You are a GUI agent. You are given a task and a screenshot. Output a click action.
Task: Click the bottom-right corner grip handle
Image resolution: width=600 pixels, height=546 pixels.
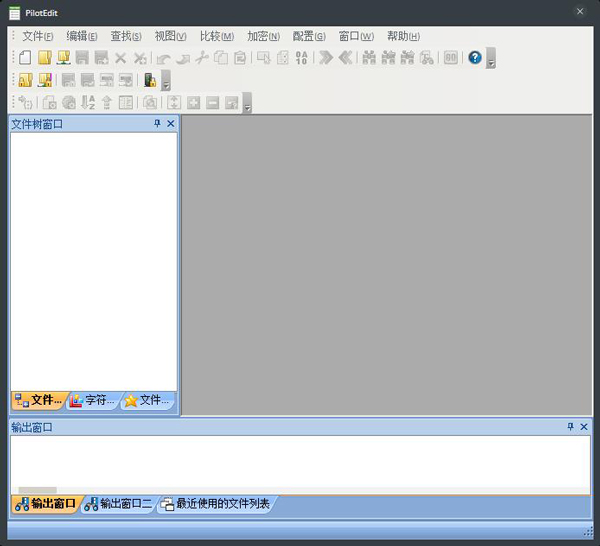tap(588, 532)
